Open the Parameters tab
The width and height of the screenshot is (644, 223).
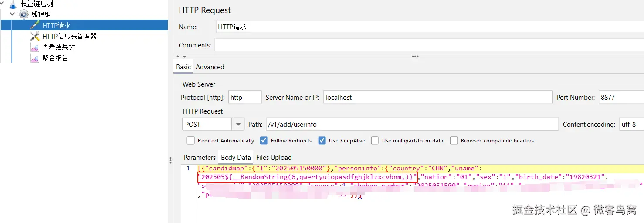[200, 158]
